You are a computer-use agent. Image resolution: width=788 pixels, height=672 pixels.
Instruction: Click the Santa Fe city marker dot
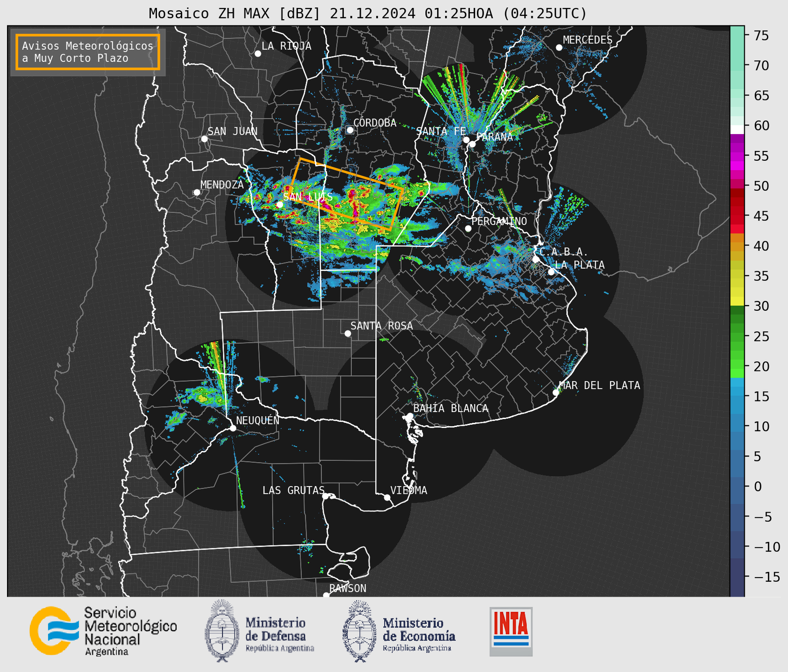pyautogui.click(x=466, y=140)
